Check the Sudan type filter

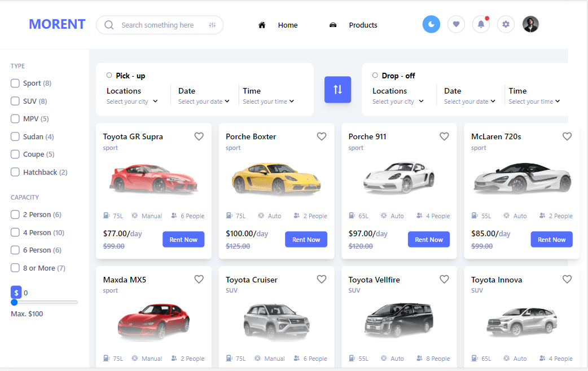click(x=15, y=136)
